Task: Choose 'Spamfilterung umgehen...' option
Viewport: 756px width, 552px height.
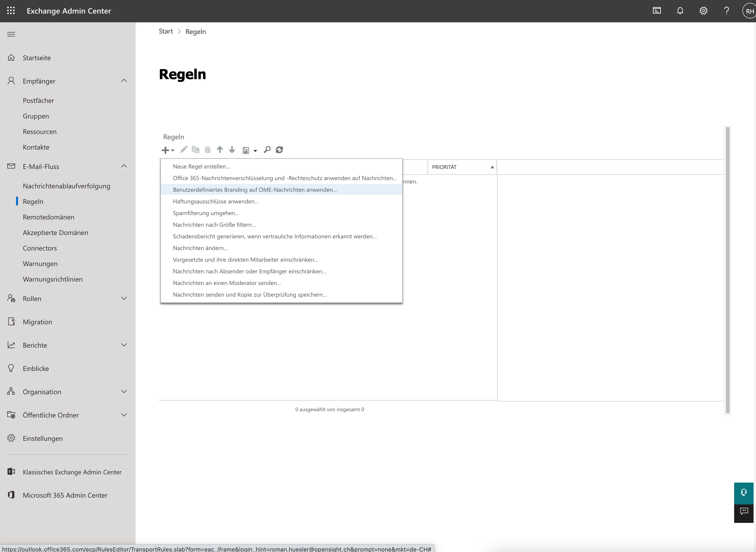Action: (206, 213)
